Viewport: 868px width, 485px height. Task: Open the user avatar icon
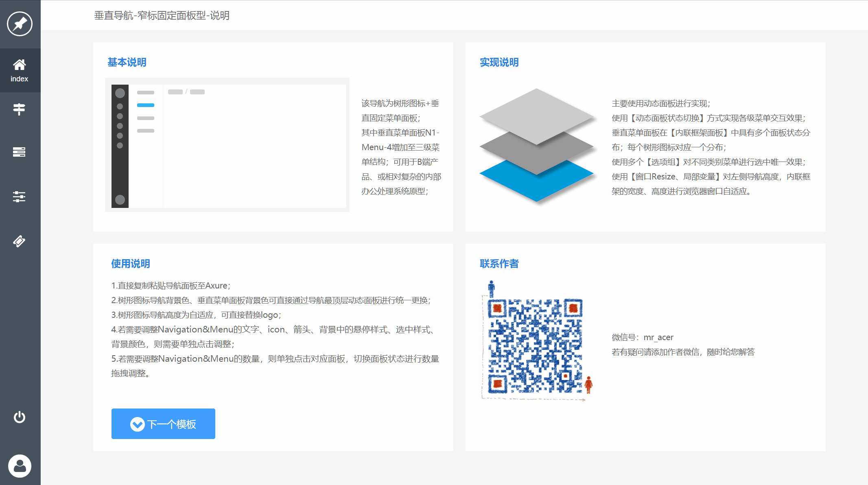(x=20, y=466)
